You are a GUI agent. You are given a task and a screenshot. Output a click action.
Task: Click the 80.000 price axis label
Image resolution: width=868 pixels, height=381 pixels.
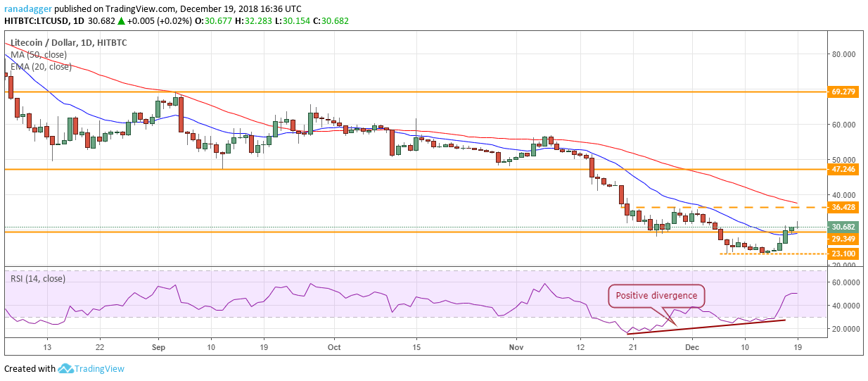pyautogui.click(x=843, y=54)
